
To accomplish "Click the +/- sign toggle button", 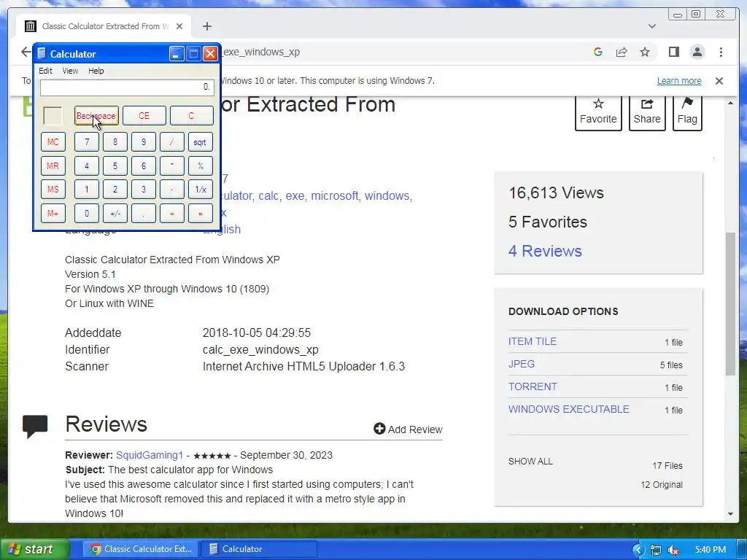I will pyautogui.click(x=115, y=214).
